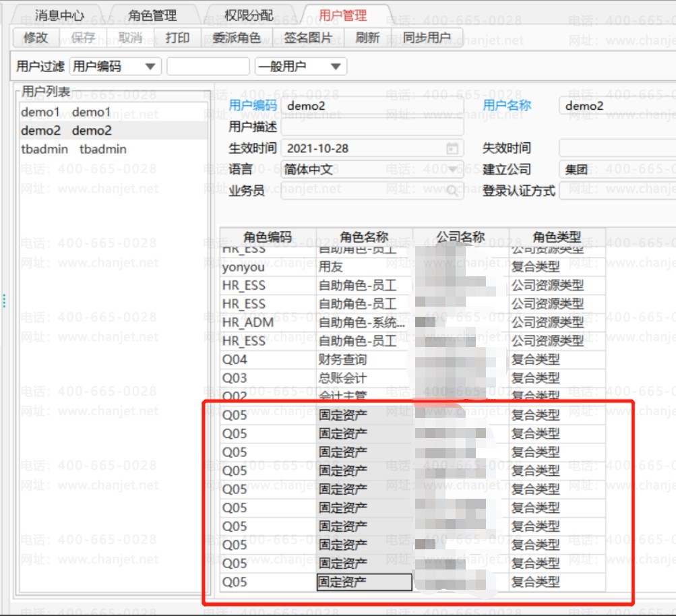676x616 pixels.
Task: Select the yonyou role row
Action: 412,267
